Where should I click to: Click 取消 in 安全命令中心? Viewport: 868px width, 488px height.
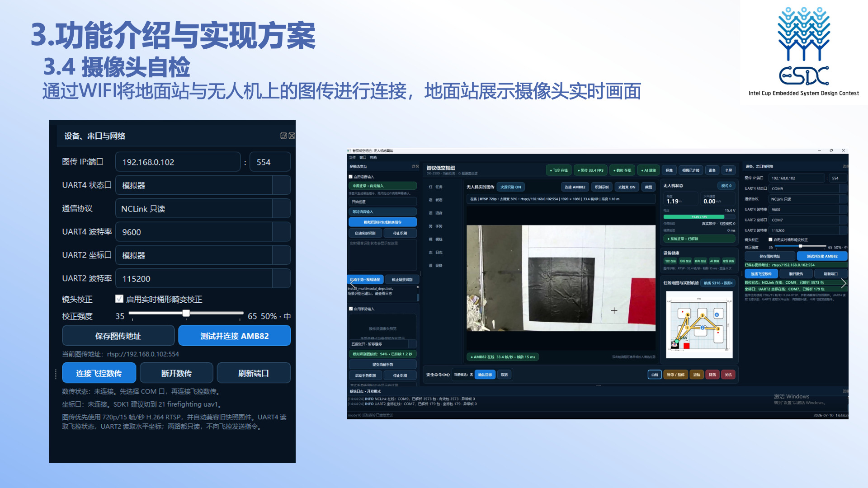pyautogui.click(x=504, y=375)
